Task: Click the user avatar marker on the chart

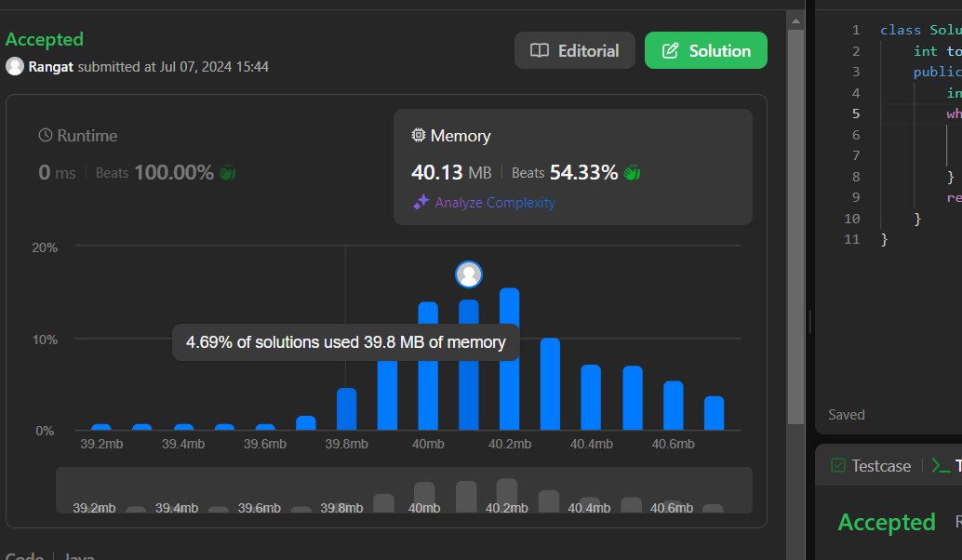Action: (x=469, y=274)
